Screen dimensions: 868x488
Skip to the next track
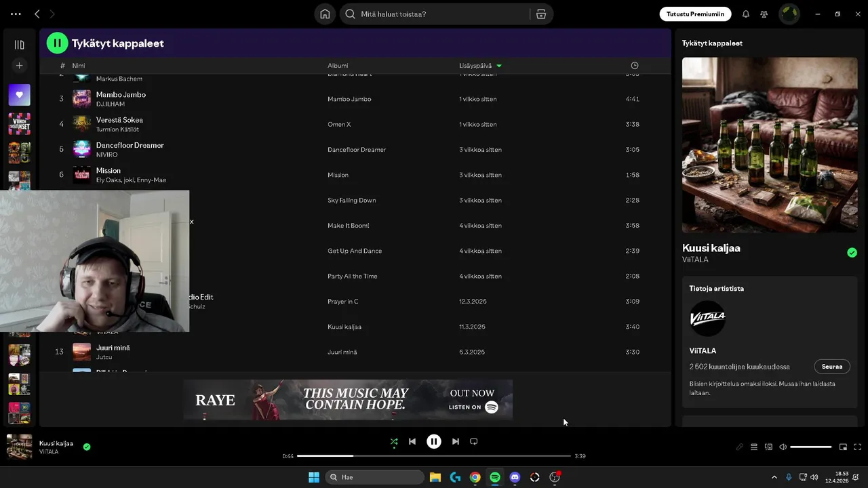click(456, 441)
